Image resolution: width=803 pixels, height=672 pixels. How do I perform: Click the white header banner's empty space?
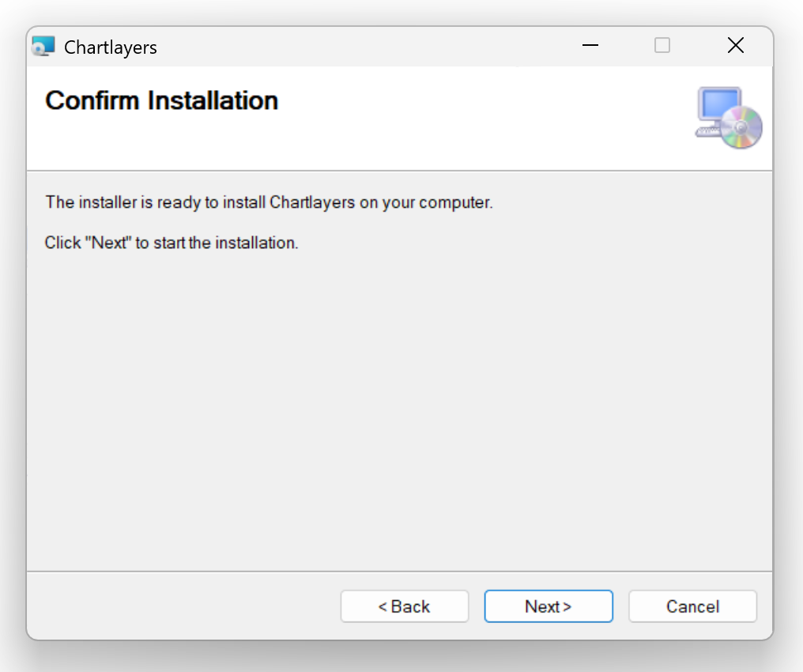click(474, 119)
